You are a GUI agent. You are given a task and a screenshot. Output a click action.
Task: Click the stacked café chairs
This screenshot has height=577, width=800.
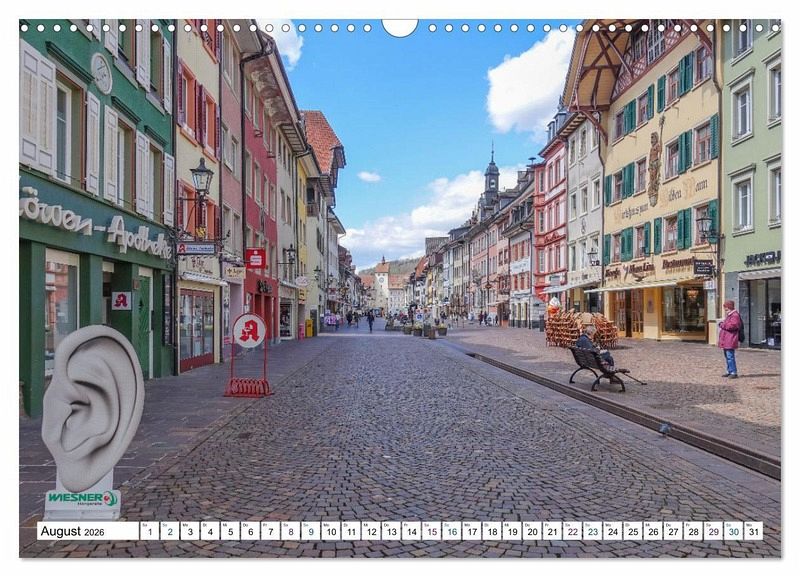pyautogui.click(x=580, y=329)
